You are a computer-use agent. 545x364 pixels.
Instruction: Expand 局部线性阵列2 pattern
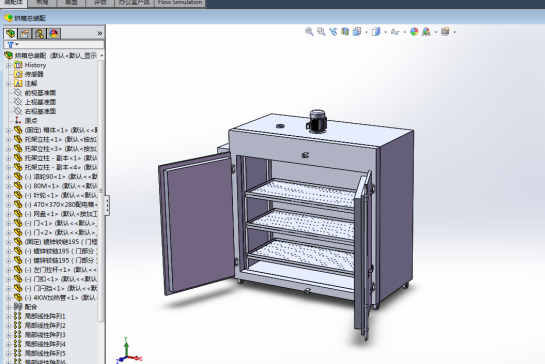8,325
